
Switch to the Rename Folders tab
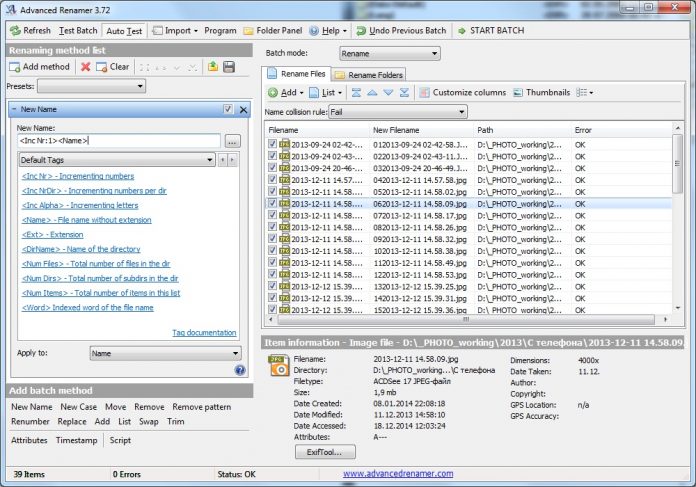click(369, 75)
